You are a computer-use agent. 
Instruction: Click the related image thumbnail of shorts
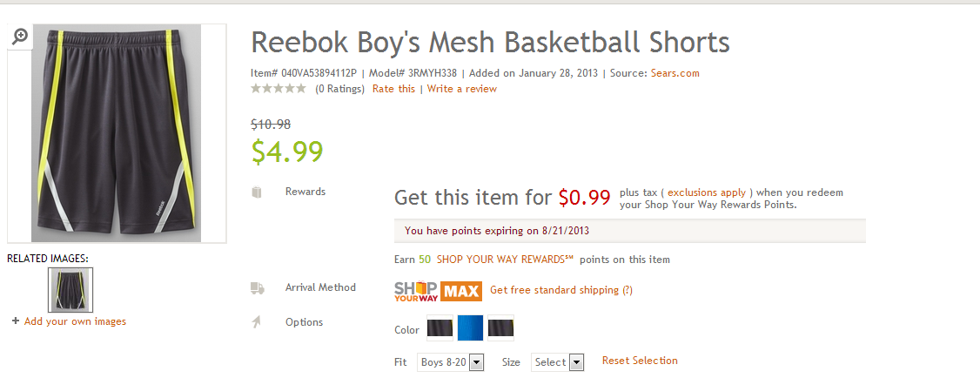click(x=71, y=290)
